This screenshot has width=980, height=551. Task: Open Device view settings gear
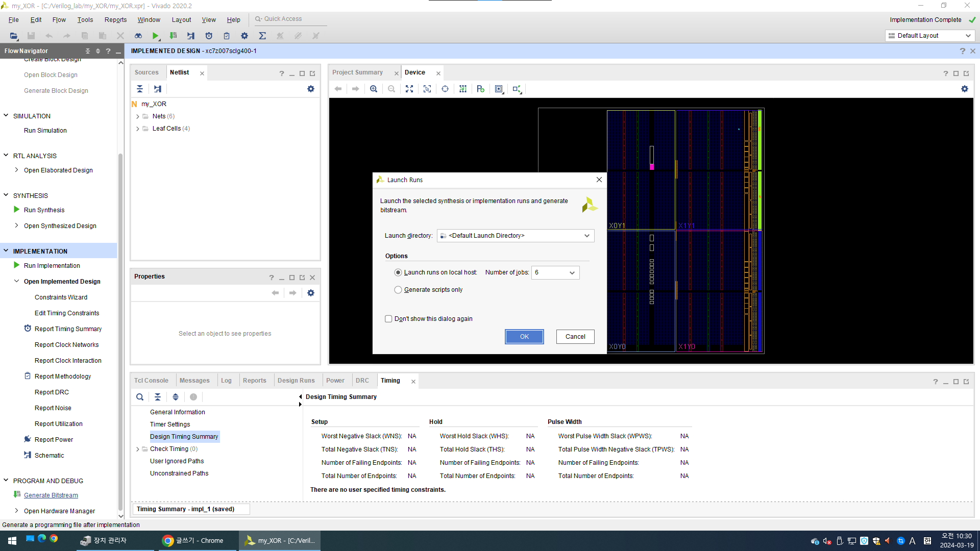click(965, 89)
